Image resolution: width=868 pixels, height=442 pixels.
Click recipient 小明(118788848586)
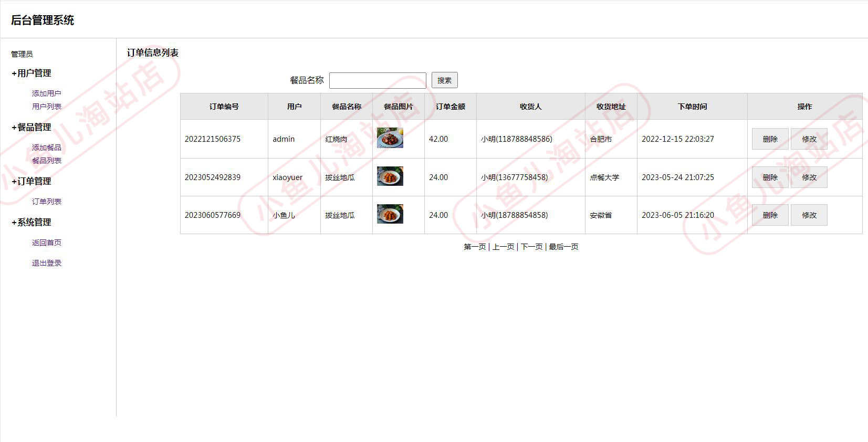pyautogui.click(x=517, y=139)
